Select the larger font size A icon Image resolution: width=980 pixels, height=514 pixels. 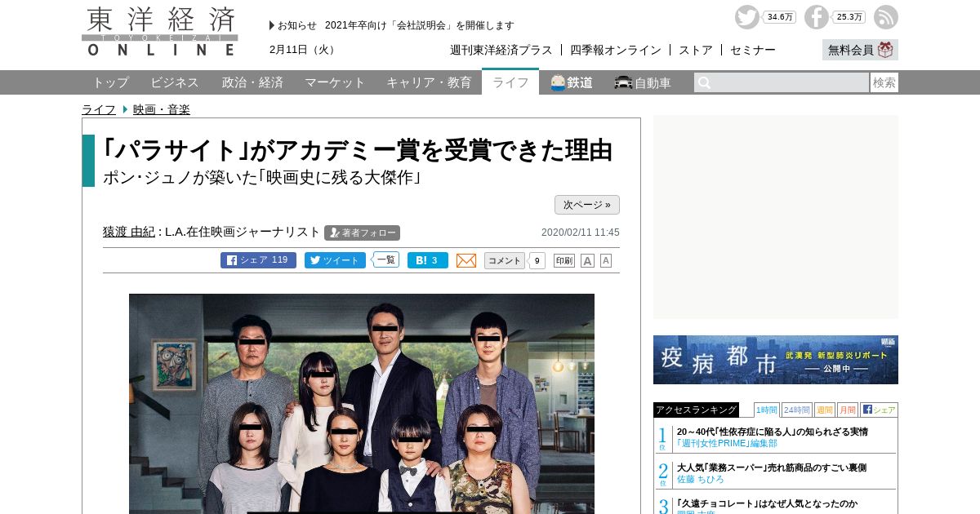click(x=587, y=260)
